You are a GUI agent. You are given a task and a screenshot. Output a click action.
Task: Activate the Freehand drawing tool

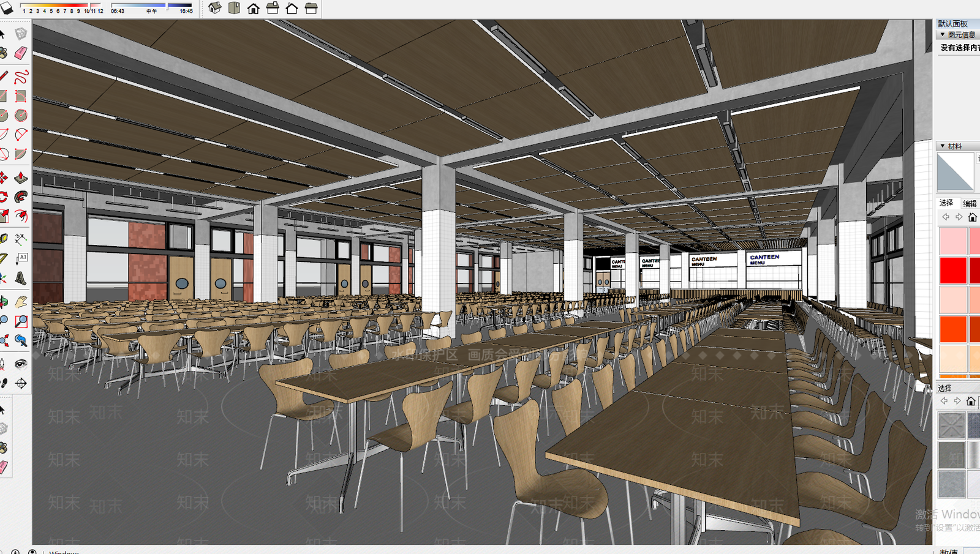pyautogui.click(x=21, y=77)
